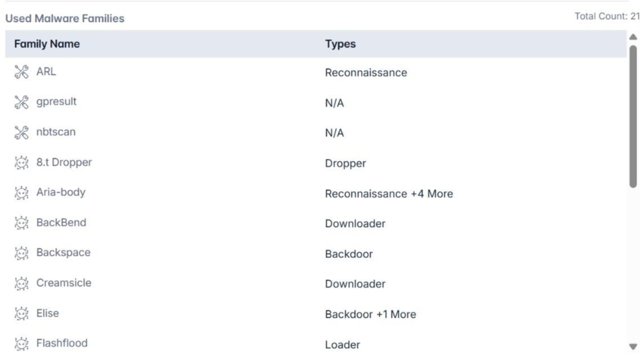Click the malware icon next to BackBend

tap(21, 223)
